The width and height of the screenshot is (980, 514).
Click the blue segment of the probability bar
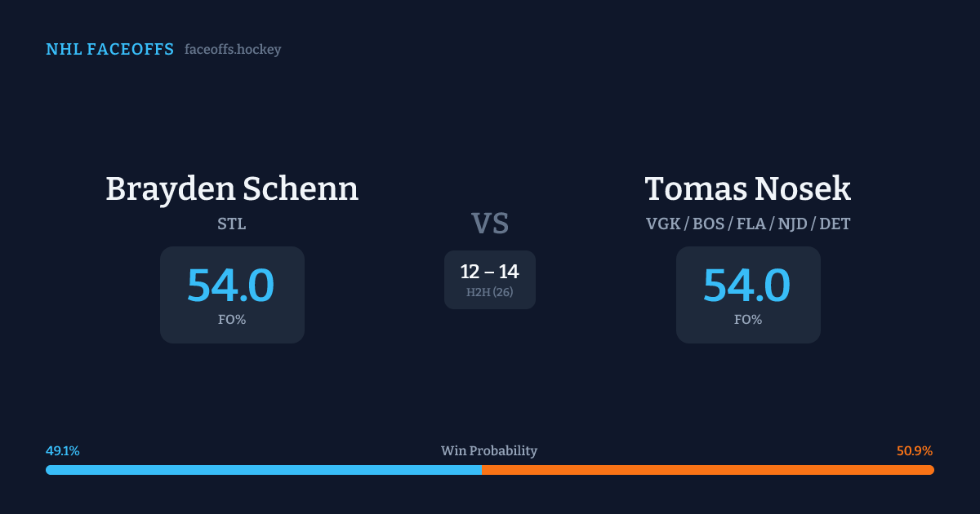point(263,470)
